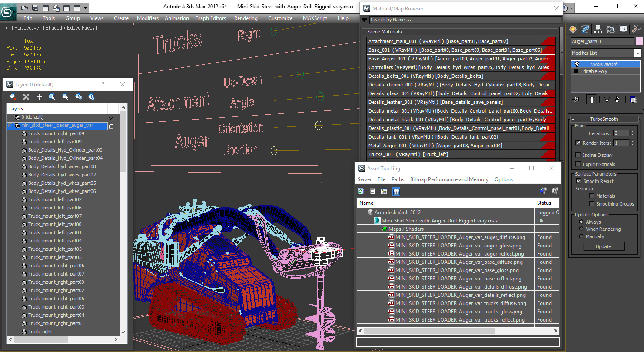Open the Motion command panel tab
The width and height of the screenshot is (644, 352).
pos(611,29)
